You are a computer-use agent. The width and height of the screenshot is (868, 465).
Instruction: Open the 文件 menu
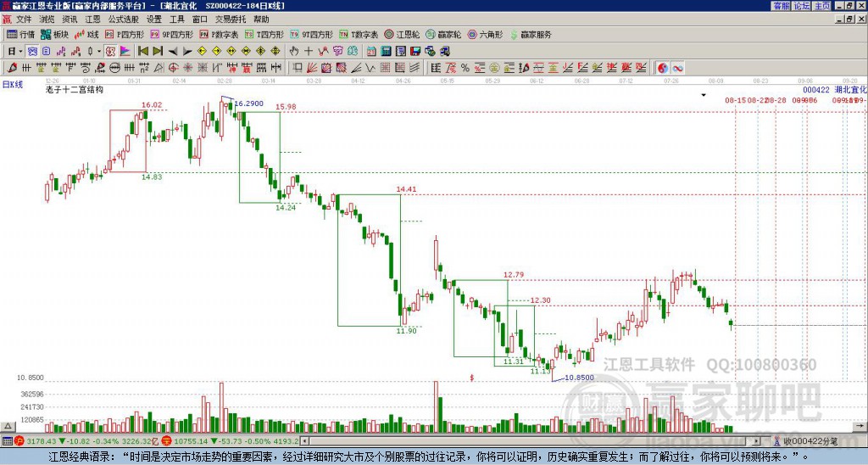pyautogui.click(x=24, y=20)
